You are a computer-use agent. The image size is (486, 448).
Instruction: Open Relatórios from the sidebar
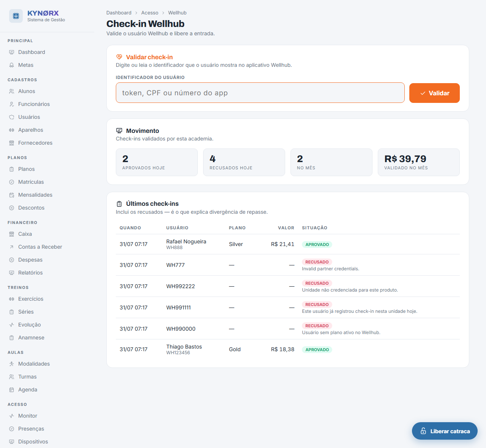point(47,273)
